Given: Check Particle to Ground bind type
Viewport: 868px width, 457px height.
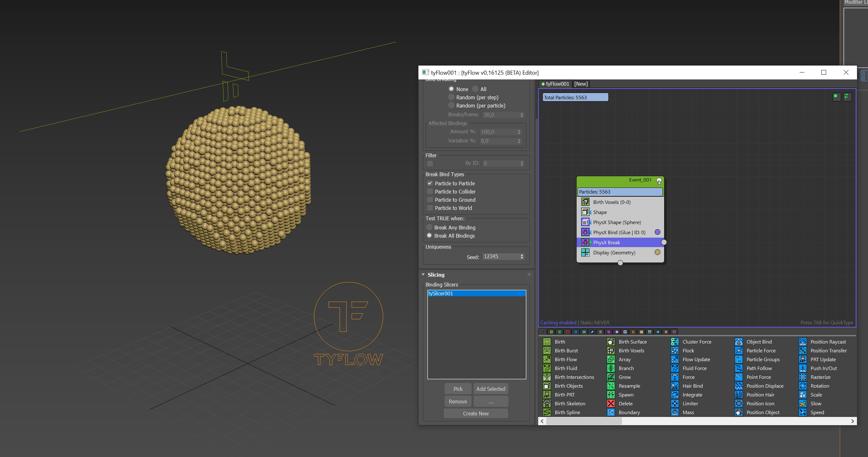Looking at the screenshot, I should tap(430, 200).
